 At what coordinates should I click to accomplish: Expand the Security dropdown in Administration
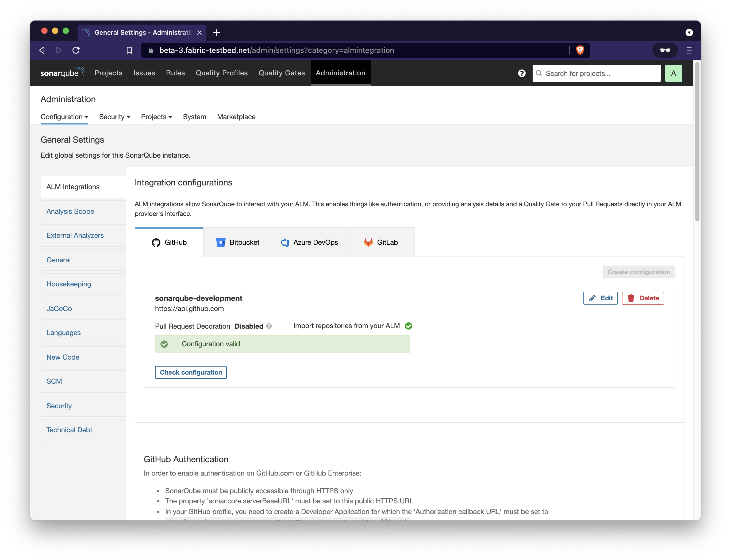point(114,117)
